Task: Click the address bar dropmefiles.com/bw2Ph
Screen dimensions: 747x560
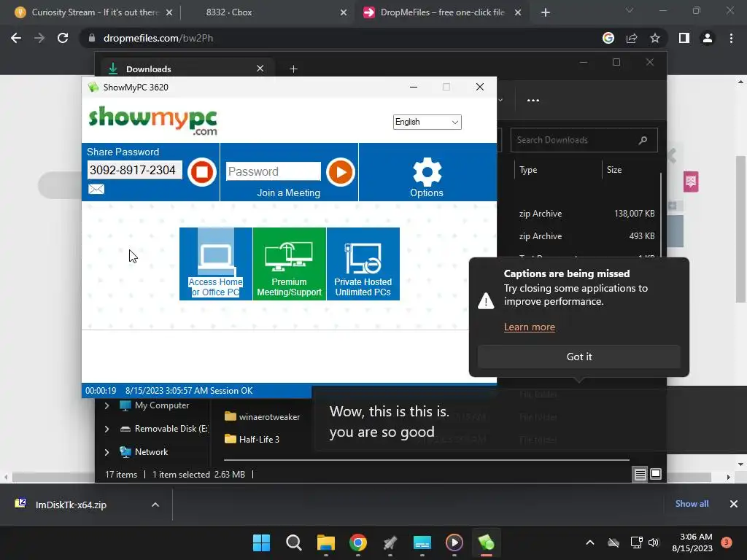Action: (158, 38)
